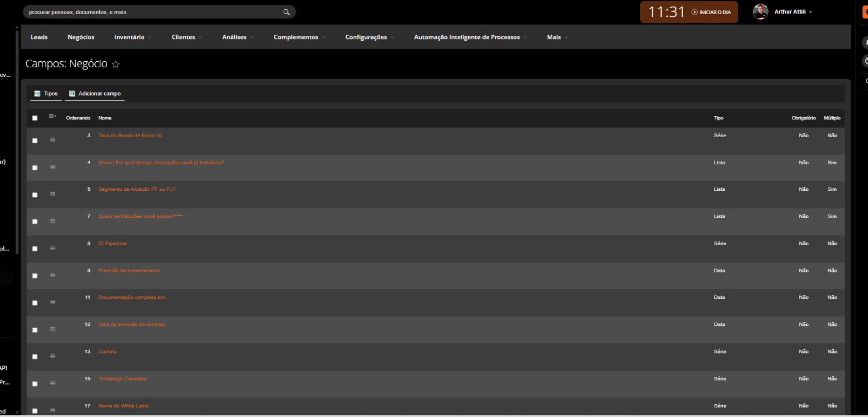Click drag handle icon for Contato row
868x417 pixels.
point(53,356)
